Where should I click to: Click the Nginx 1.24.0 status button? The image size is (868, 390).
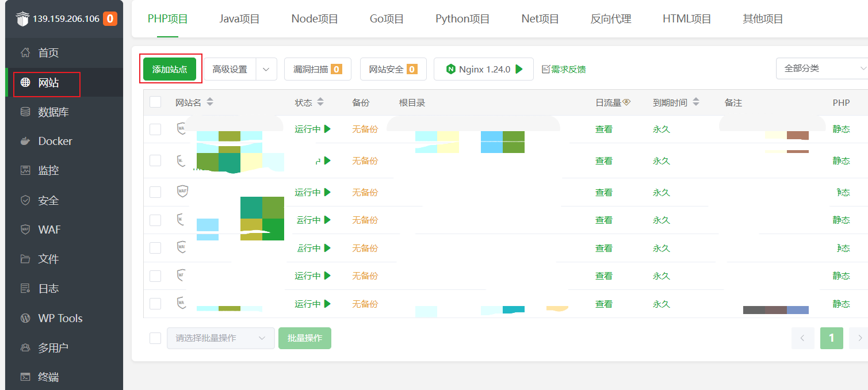click(x=484, y=69)
